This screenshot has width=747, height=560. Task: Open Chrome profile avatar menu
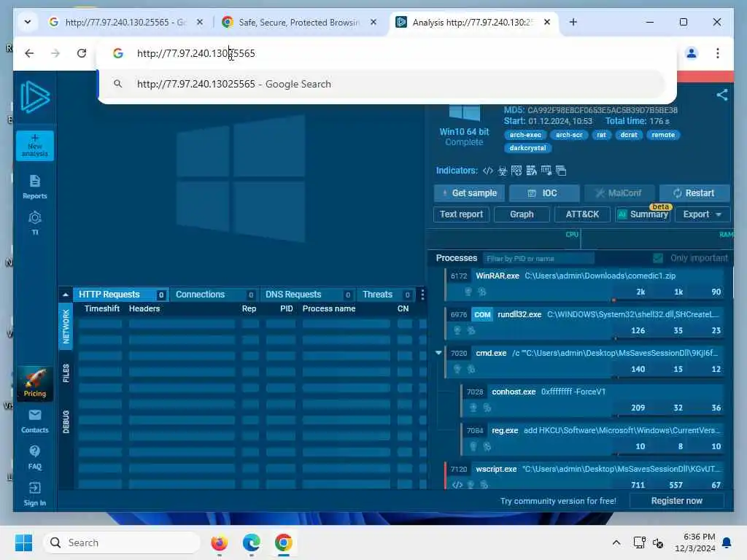(x=692, y=53)
